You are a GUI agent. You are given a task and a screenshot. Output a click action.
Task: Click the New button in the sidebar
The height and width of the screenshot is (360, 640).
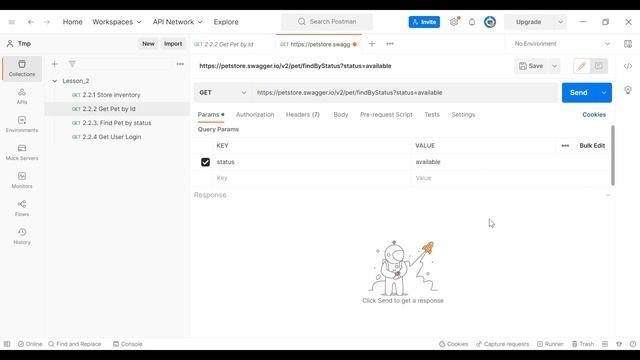(148, 44)
